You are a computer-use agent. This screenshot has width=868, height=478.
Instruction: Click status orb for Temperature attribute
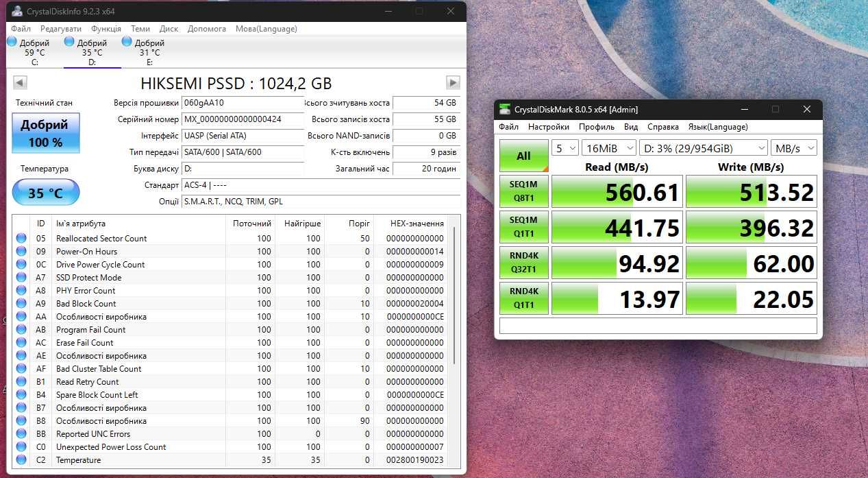[x=21, y=460]
